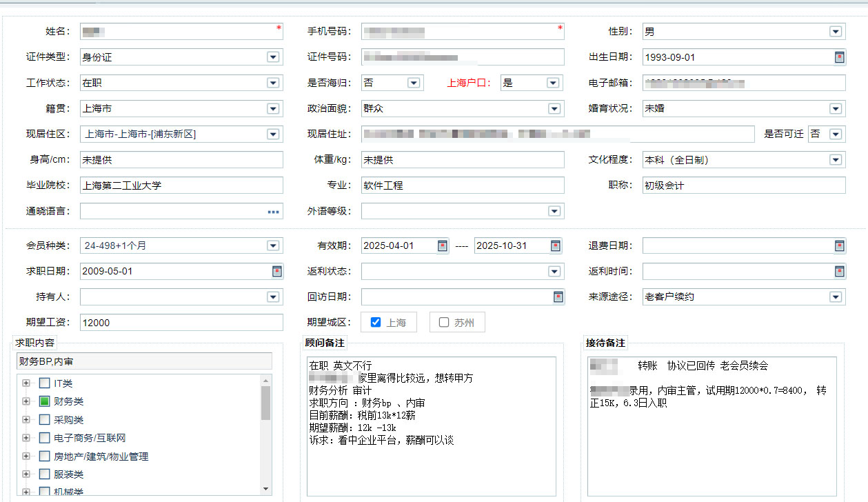The width and height of the screenshot is (868, 502).
Task: Click scroll-up arrow of job category list
Action: 266,380
